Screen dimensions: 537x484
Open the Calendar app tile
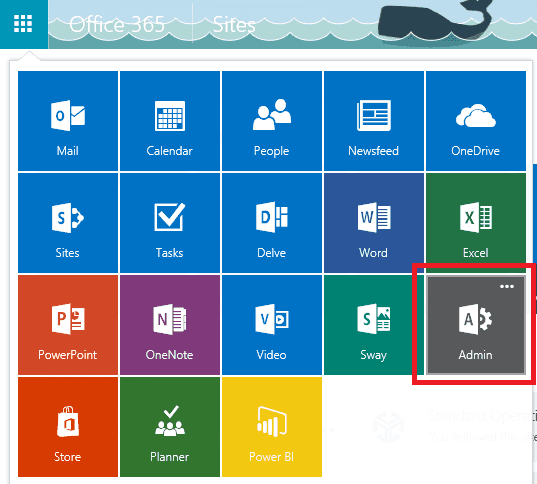tap(170, 121)
